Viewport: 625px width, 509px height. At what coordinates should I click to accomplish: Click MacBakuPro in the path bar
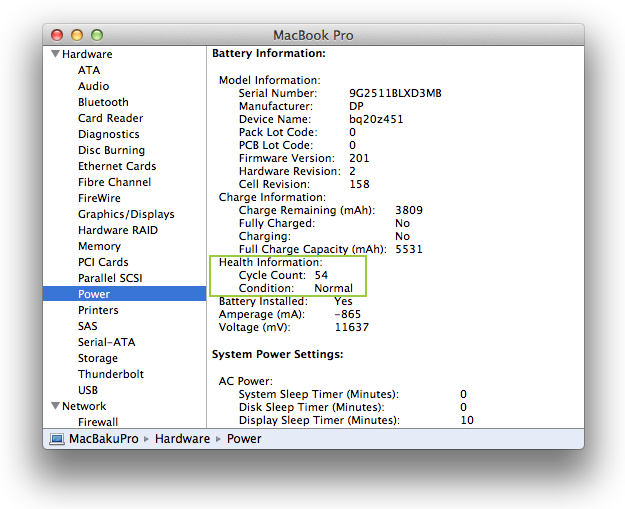(x=104, y=439)
